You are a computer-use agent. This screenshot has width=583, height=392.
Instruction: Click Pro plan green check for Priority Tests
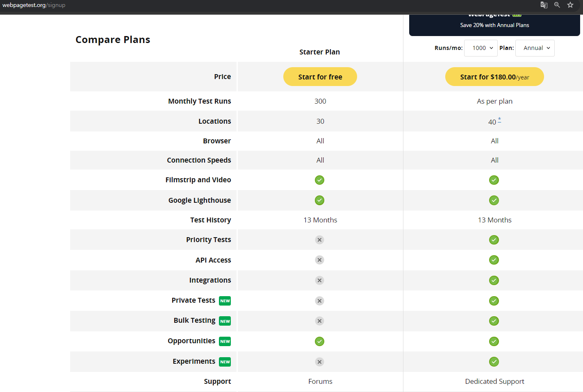[x=494, y=240]
